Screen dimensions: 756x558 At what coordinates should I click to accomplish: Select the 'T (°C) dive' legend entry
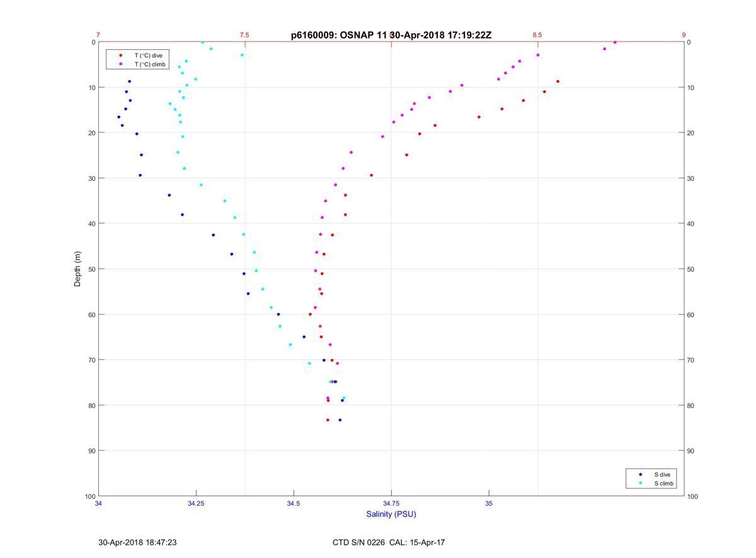coord(148,55)
